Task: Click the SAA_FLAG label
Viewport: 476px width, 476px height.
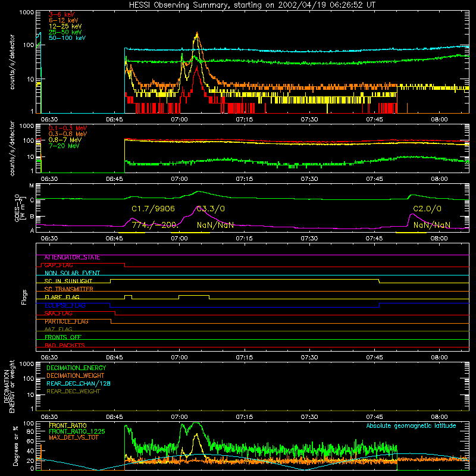Action: pyautogui.click(x=58, y=314)
